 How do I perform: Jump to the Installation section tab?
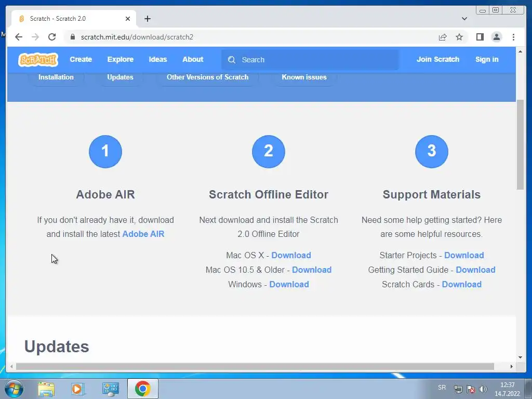(56, 77)
